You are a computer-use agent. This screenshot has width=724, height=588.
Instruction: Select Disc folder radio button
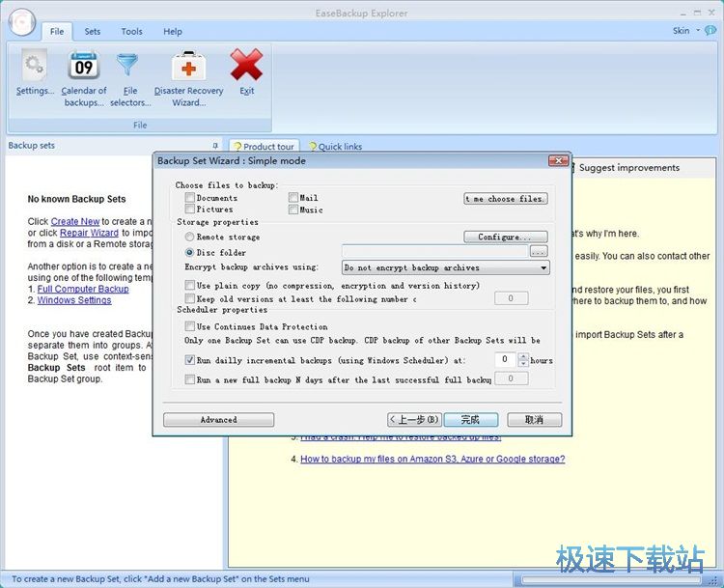click(x=189, y=253)
